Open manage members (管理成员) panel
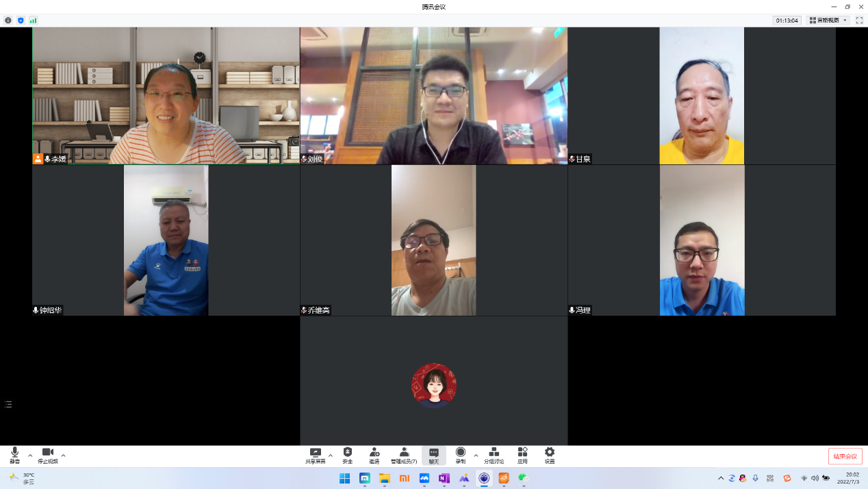The width and height of the screenshot is (868, 489). coord(404,453)
